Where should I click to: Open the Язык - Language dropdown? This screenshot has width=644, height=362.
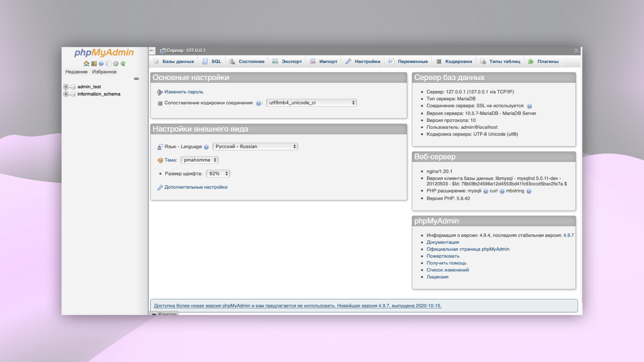[255, 146]
